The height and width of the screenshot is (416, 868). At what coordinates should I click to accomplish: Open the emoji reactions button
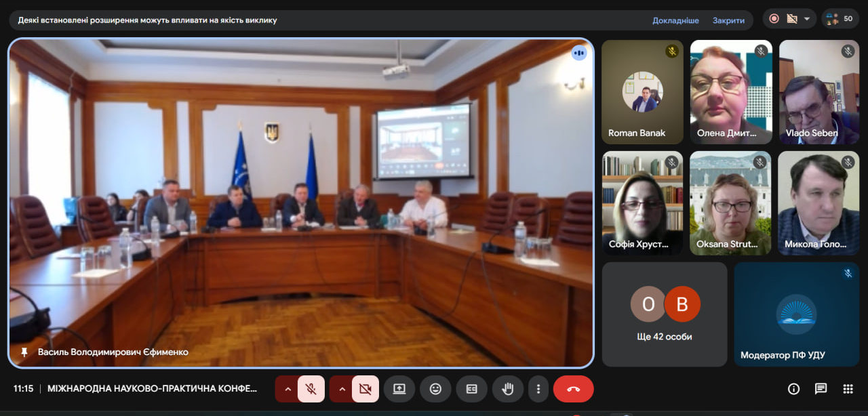pos(435,389)
